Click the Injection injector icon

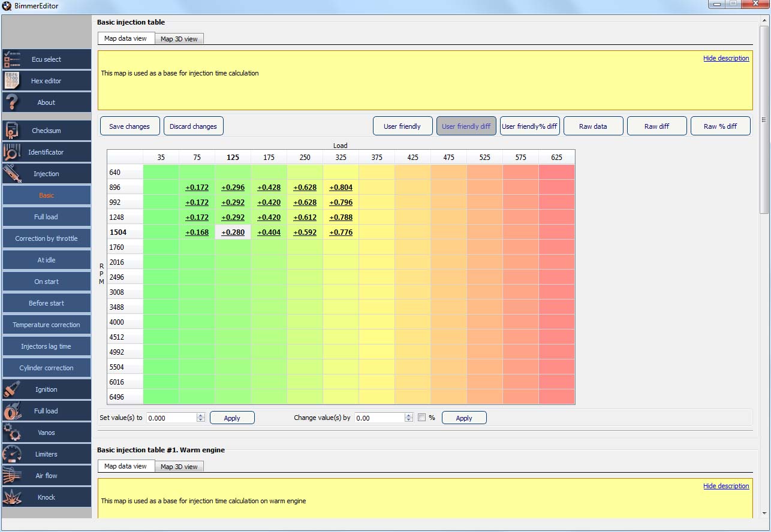(x=12, y=174)
